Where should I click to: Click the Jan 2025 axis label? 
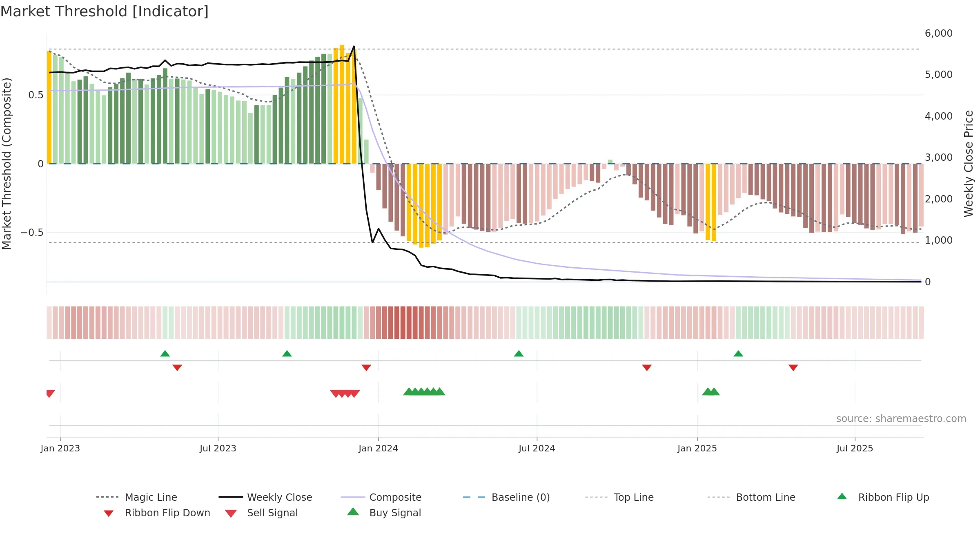tap(697, 448)
